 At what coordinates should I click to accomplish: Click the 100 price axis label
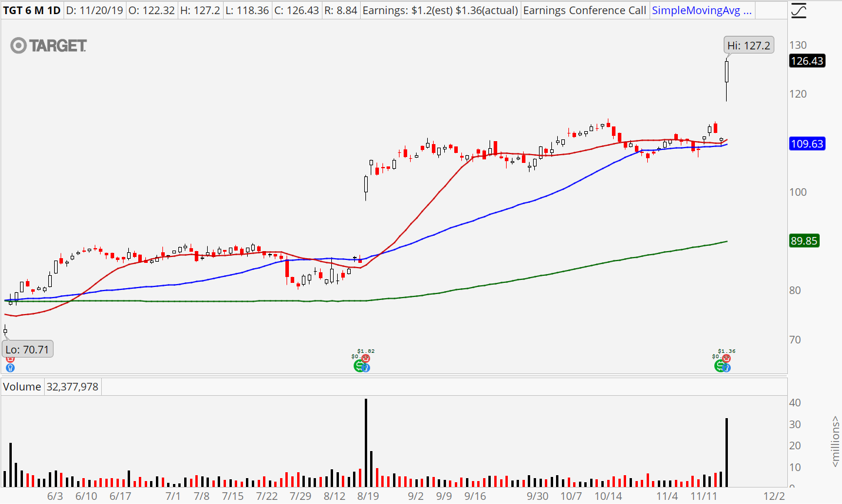coord(798,192)
